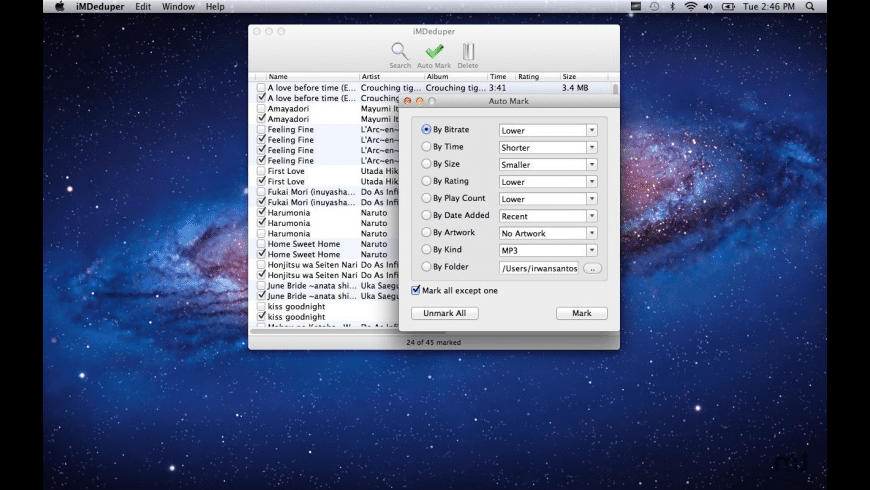Choose the By Play Count option
The height and width of the screenshot is (490, 870).
[x=427, y=198]
